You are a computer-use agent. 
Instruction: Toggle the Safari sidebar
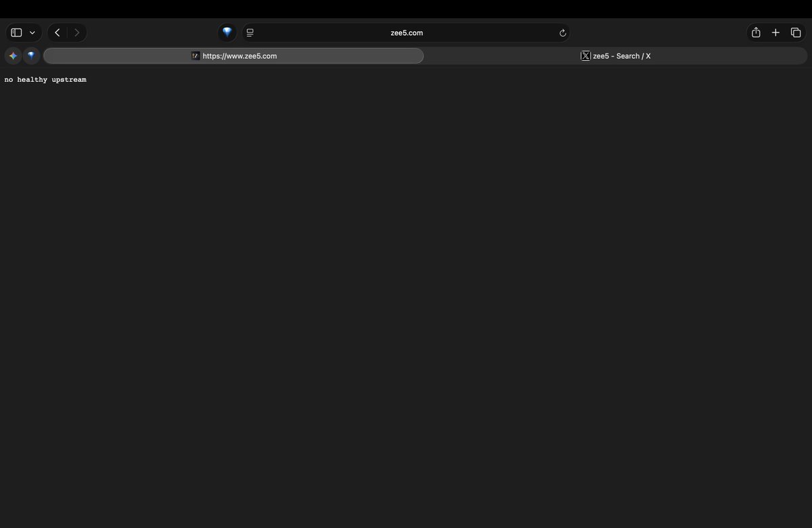16,32
